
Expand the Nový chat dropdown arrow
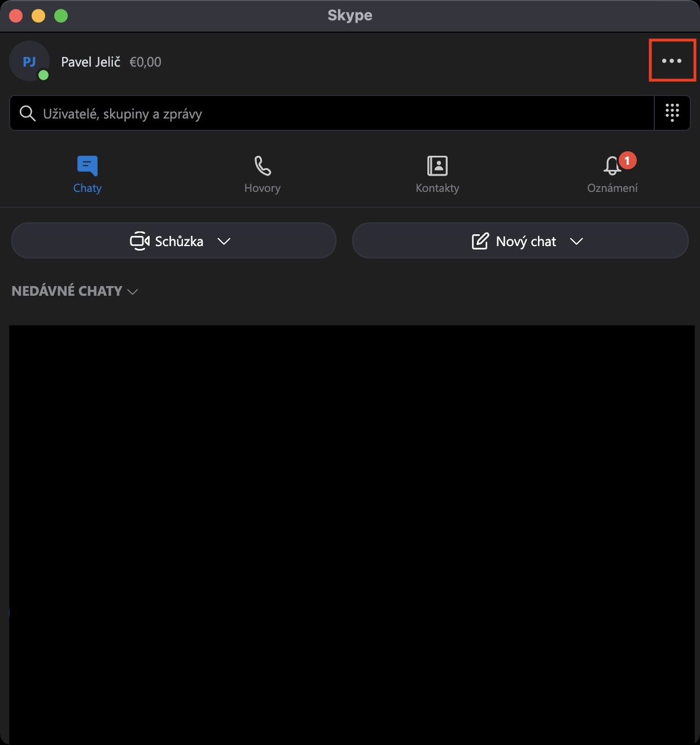point(576,241)
